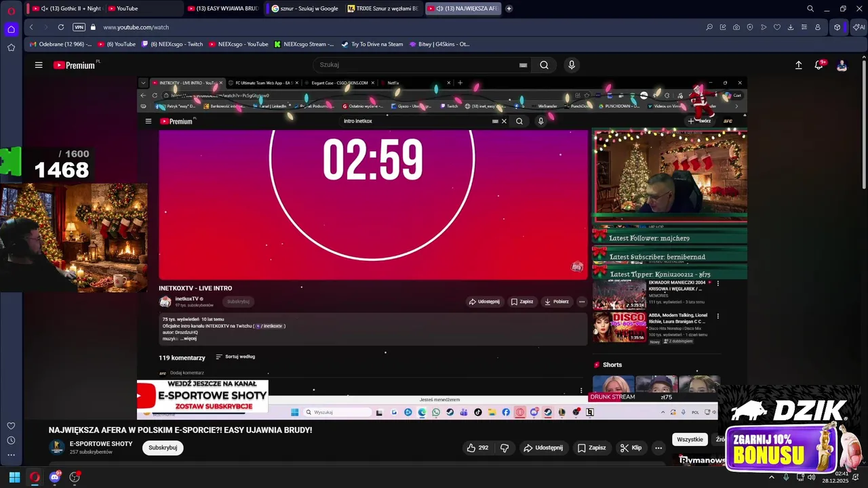Open the NEEXcsgo - YouTube bookmark
Screen dimensions: 868x488
pyautogui.click(x=239, y=44)
